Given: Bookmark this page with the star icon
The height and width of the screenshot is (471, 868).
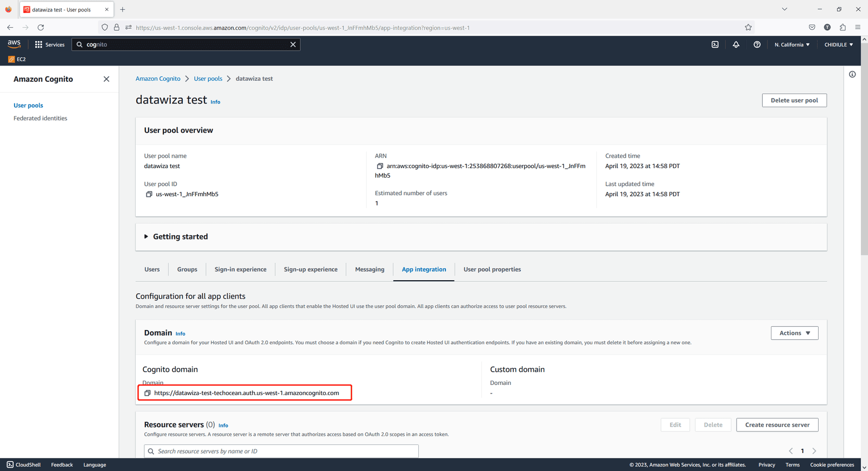Looking at the screenshot, I should (x=748, y=27).
